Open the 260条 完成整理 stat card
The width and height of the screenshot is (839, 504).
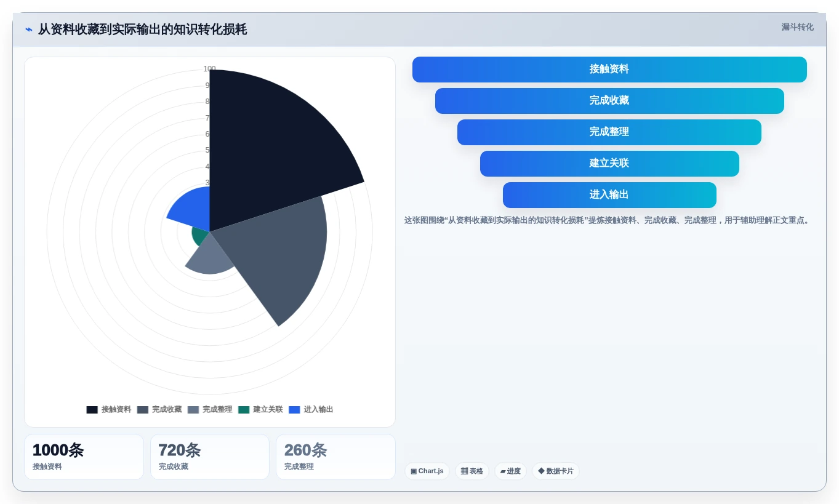[x=335, y=457]
